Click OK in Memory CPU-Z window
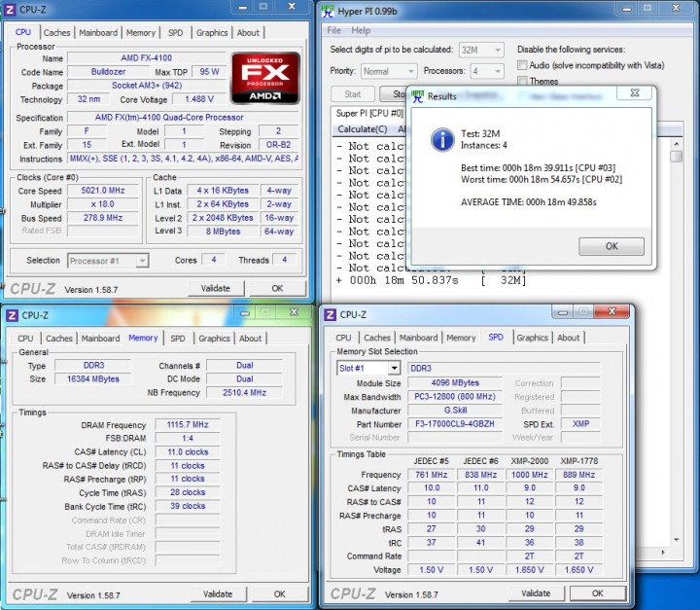700x610 pixels. [x=279, y=593]
